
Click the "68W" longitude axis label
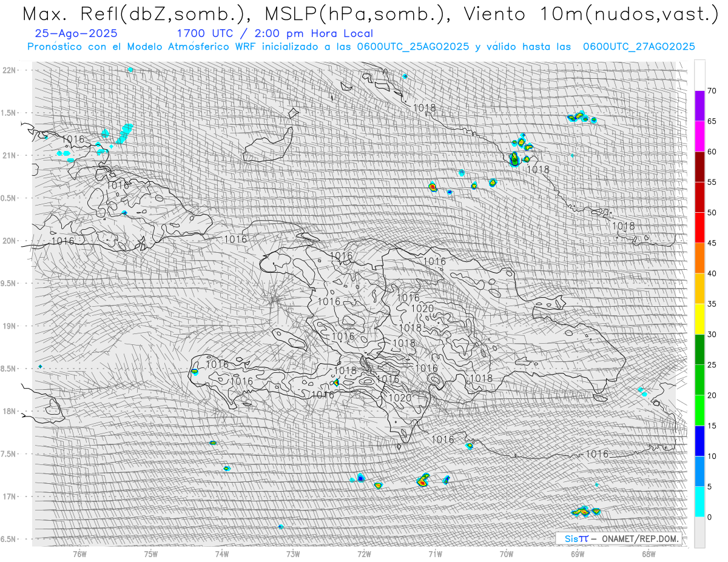tap(649, 554)
